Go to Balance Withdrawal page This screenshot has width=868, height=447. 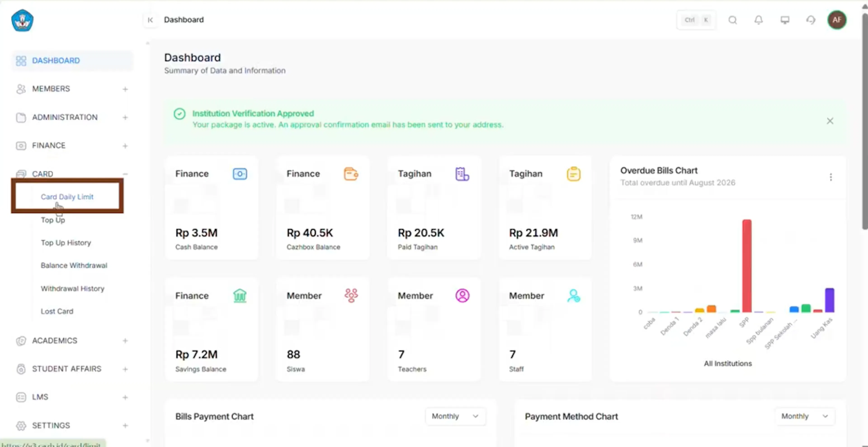point(74,265)
